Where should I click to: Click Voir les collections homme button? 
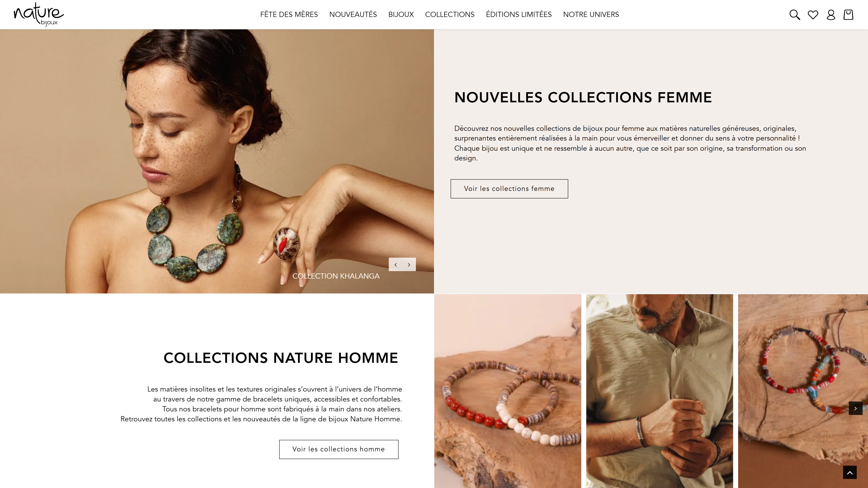[339, 449]
